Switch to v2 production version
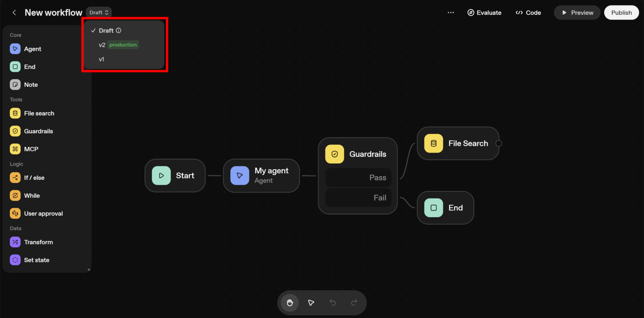The height and width of the screenshot is (318, 644). click(118, 45)
